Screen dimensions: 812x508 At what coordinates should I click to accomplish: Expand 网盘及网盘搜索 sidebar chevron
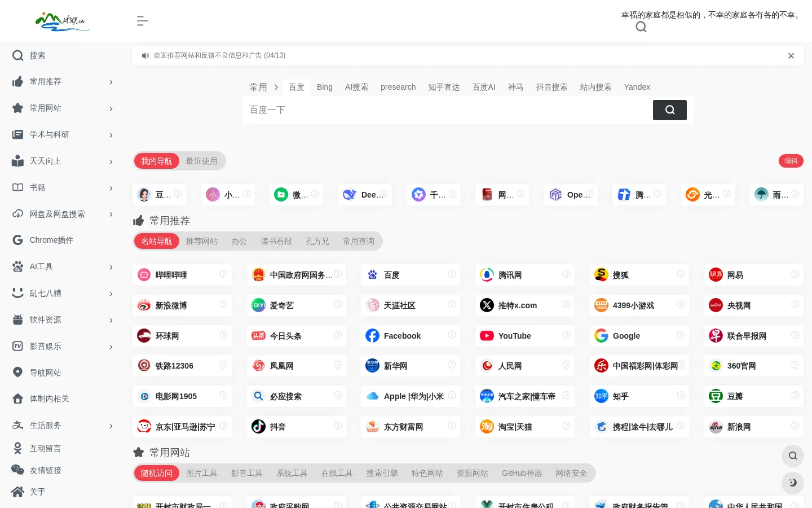point(111,214)
